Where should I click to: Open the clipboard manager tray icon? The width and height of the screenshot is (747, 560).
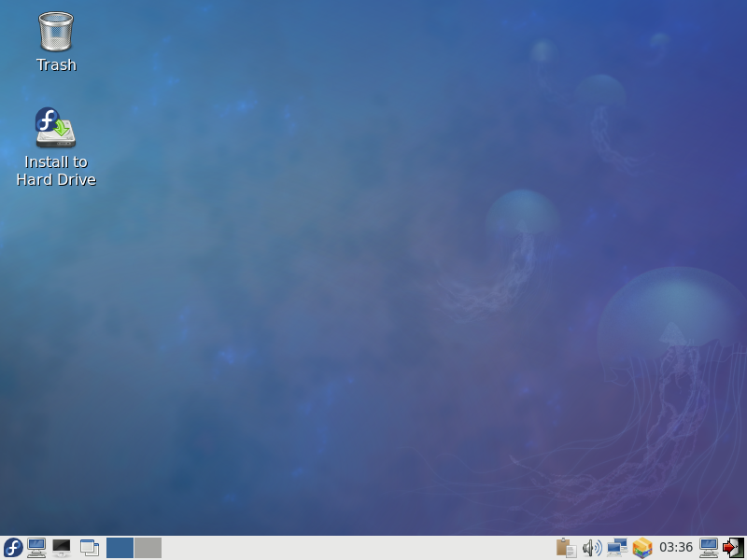(x=566, y=548)
